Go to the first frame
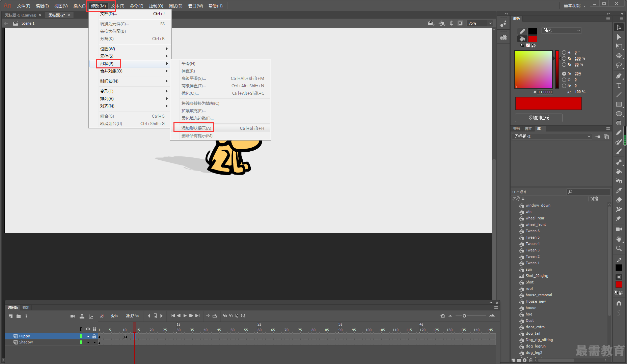The height and width of the screenshot is (364, 627). click(173, 316)
